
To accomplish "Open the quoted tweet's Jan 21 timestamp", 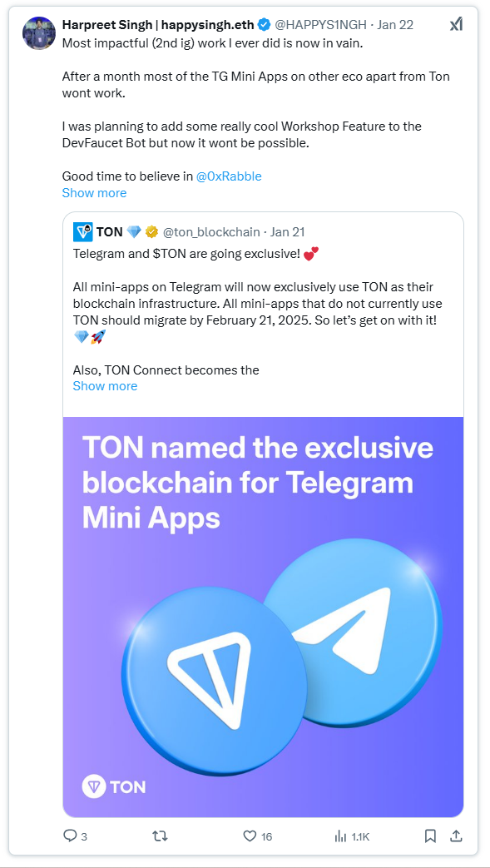I will click(287, 232).
